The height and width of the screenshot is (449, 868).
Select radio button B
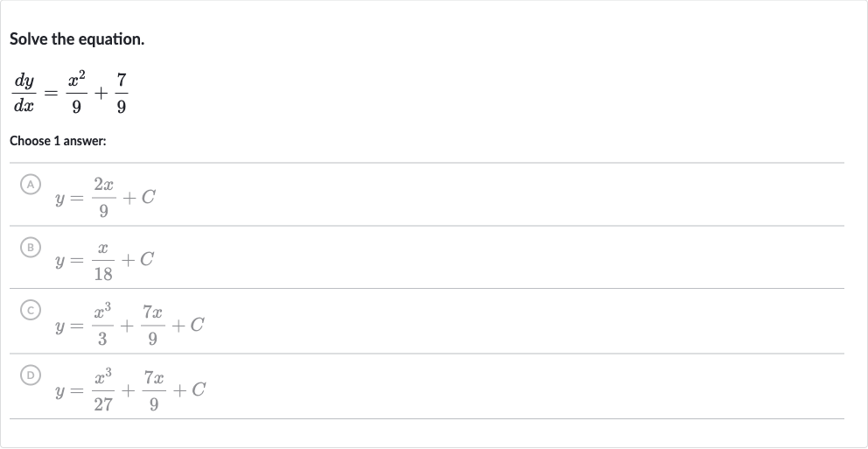(31, 247)
